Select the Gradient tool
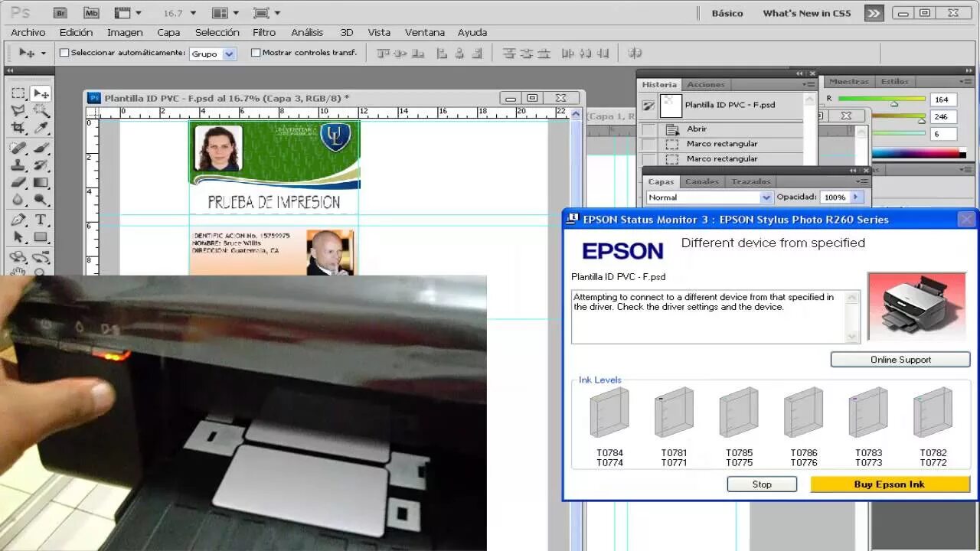Viewport: 980px width, 551px height. click(41, 183)
